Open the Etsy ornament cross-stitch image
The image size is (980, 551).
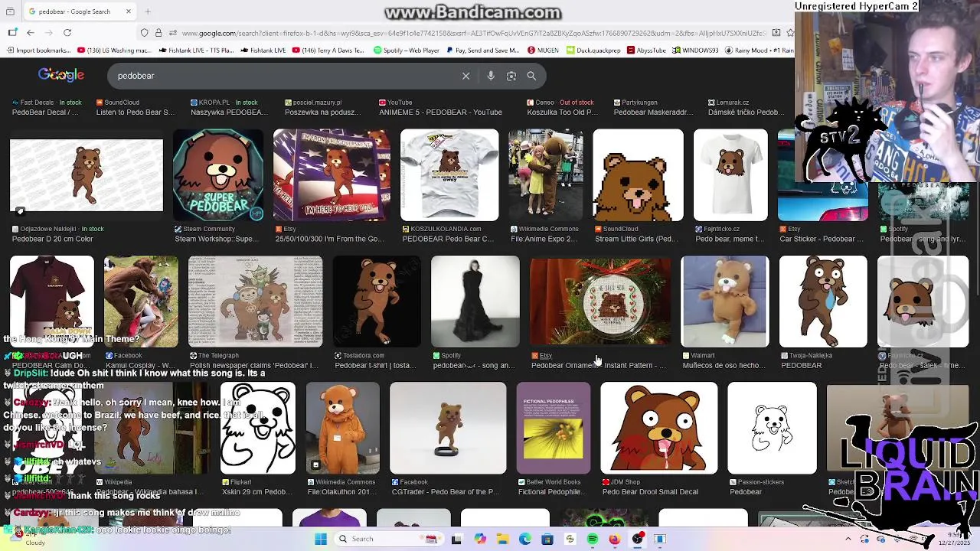coord(600,302)
